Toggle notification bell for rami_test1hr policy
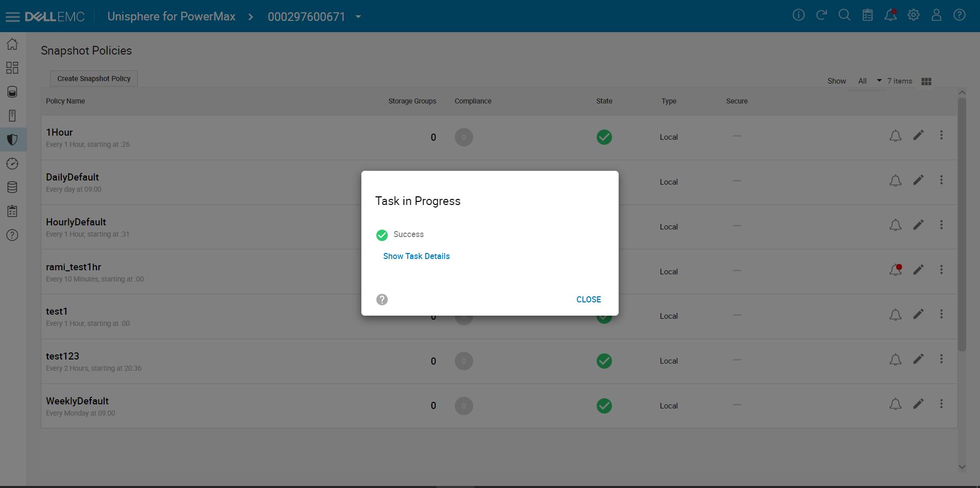Screen dimensions: 980x488 (x=895, y=270)
